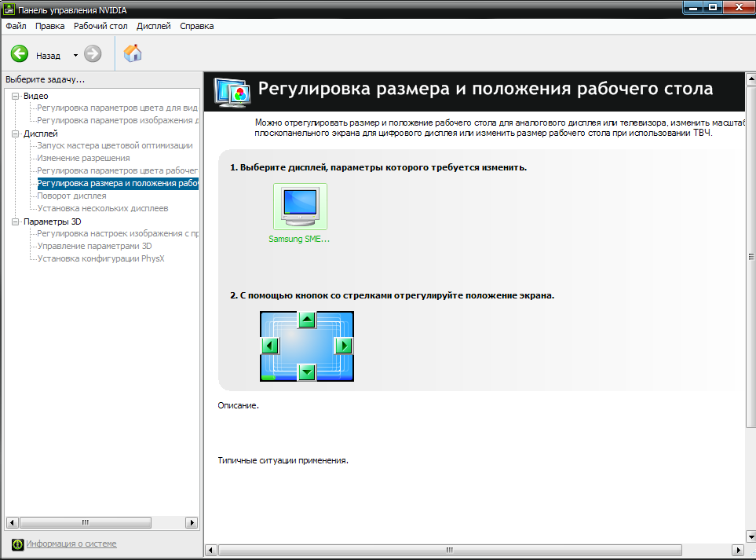Click the system information icon

18,544
